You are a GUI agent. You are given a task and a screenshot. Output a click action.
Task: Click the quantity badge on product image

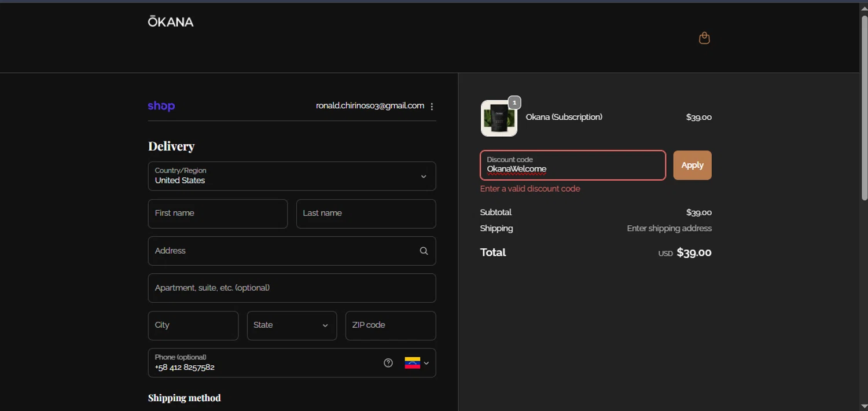[x=514, y=102]
